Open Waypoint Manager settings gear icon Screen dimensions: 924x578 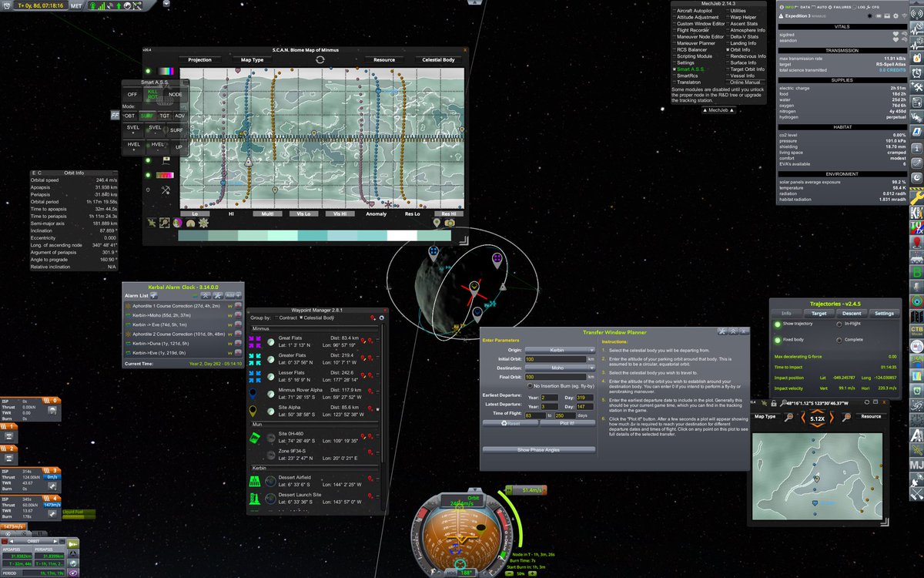381,318
